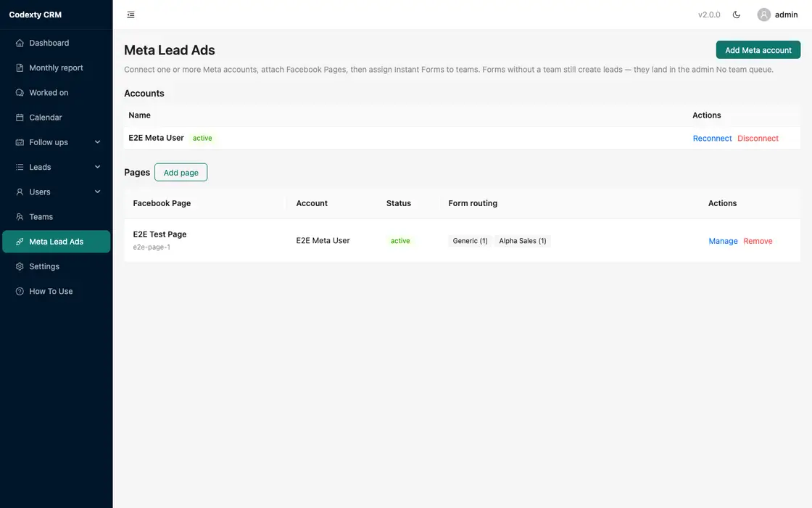The height and width of the screenshot is (508, 812).
Task: Open the Settings menu item
Action: click(57, 267)
